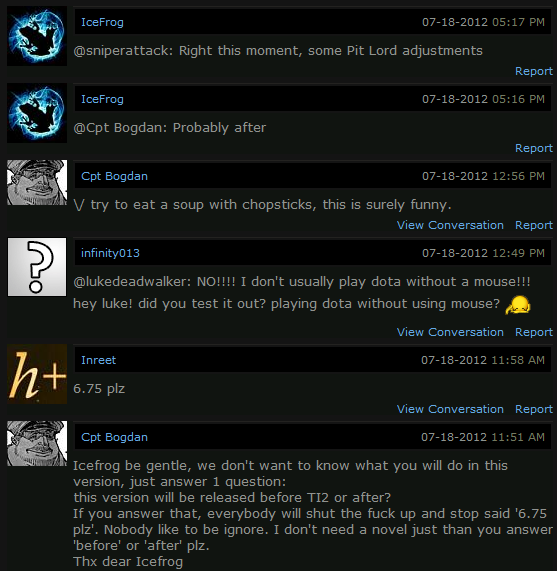The image size is (557, 571).
Task: Open Cpt Bogdan's avatar on chopsticks post
Action: pyautogui.click(x=37, y=182)
